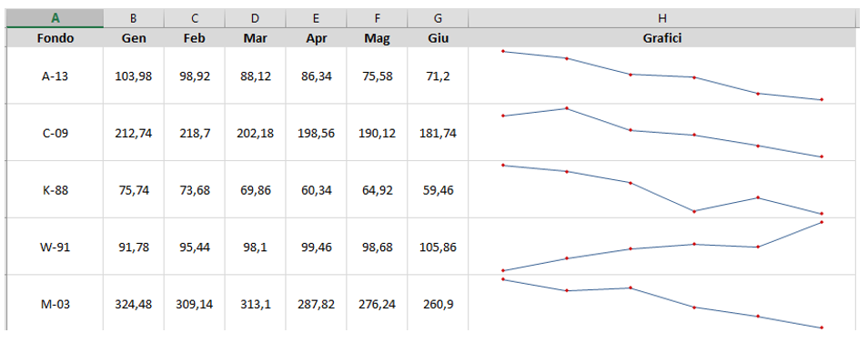
Task: Click cell containing 105,86
Action: [x=438, y=247]
